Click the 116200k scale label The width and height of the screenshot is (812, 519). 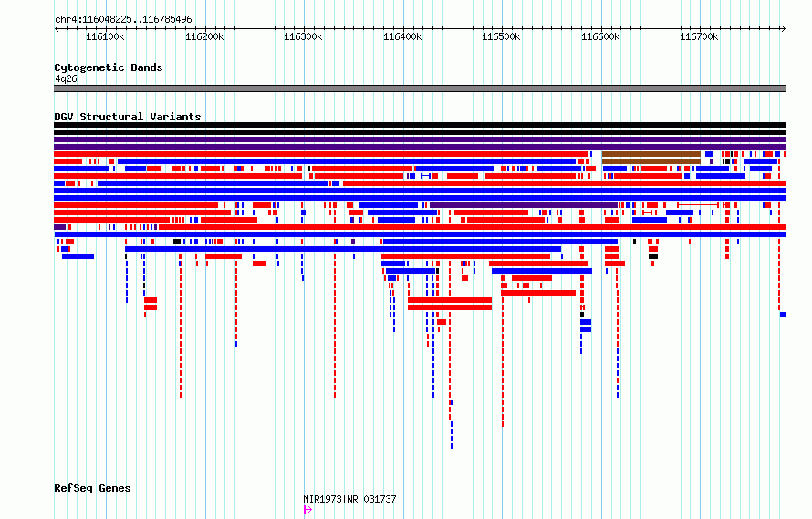pyautogui.click(x=204, y=36)
